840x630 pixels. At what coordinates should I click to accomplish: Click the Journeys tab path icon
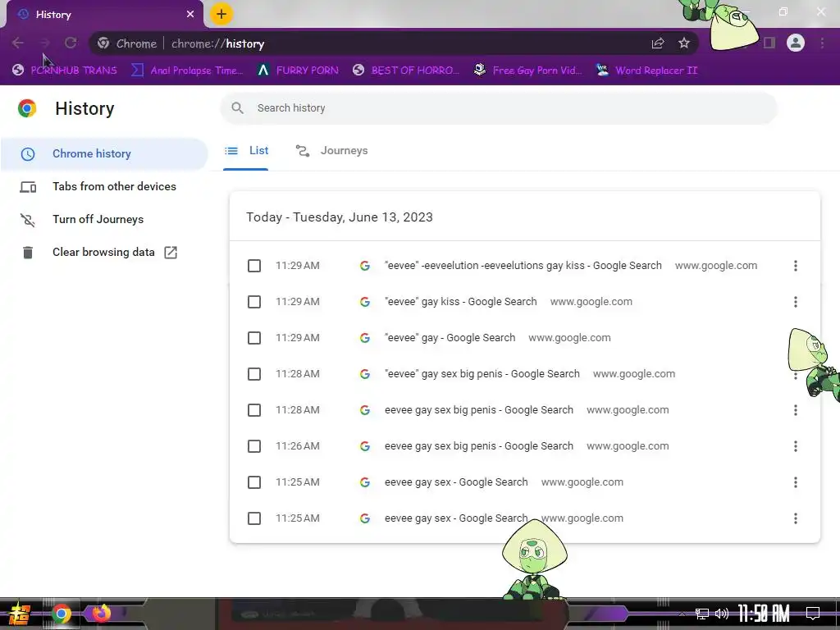pyautogui.click(x=303, y=151)
